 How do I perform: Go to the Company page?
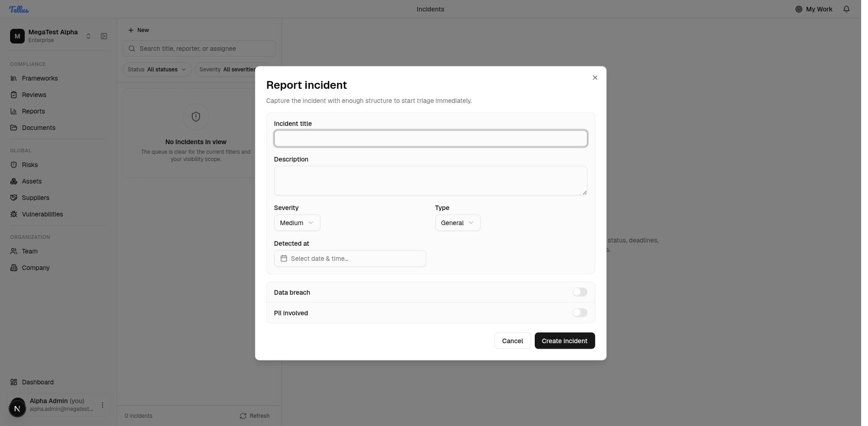tap(36, 268)
